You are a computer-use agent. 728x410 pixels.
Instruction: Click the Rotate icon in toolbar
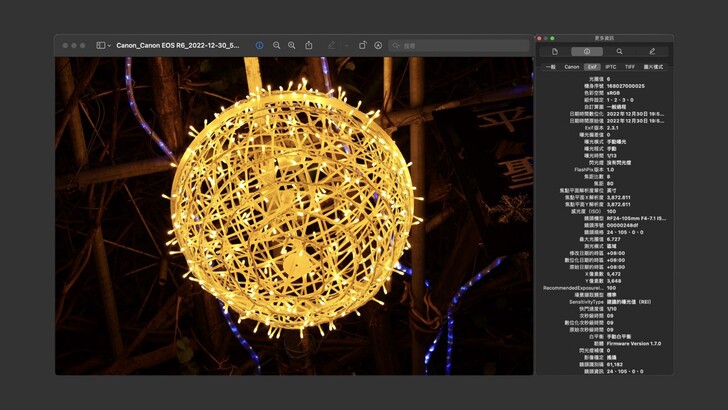coord(362,45)
